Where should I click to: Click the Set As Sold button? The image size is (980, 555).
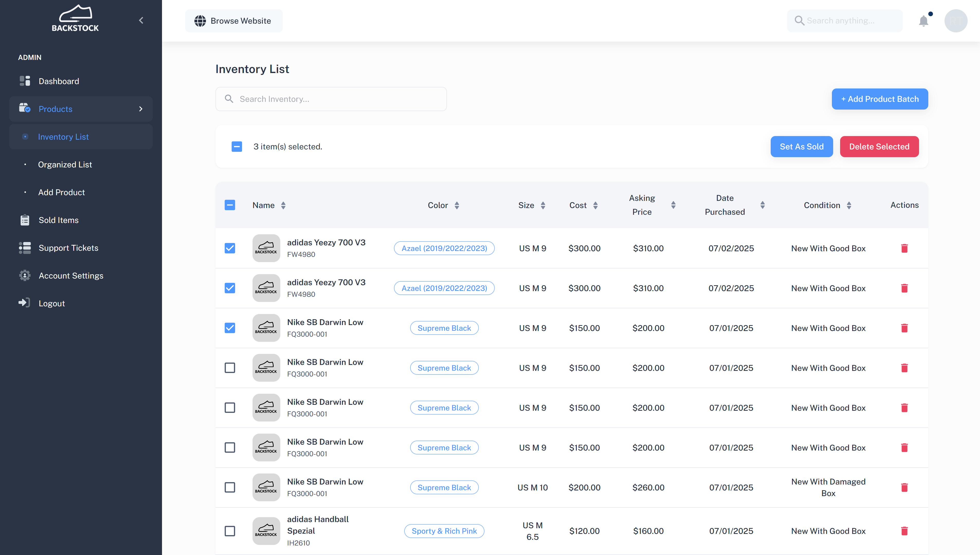point(802,146)
